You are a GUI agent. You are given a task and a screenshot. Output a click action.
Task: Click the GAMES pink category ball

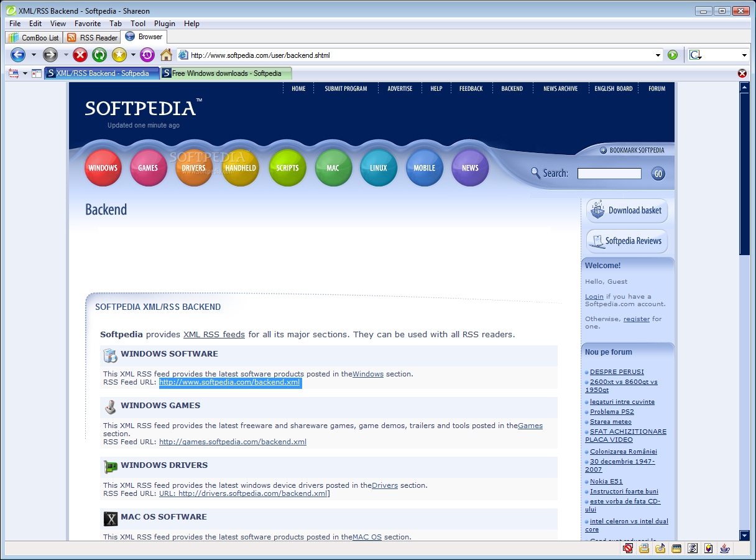[149, 168]
